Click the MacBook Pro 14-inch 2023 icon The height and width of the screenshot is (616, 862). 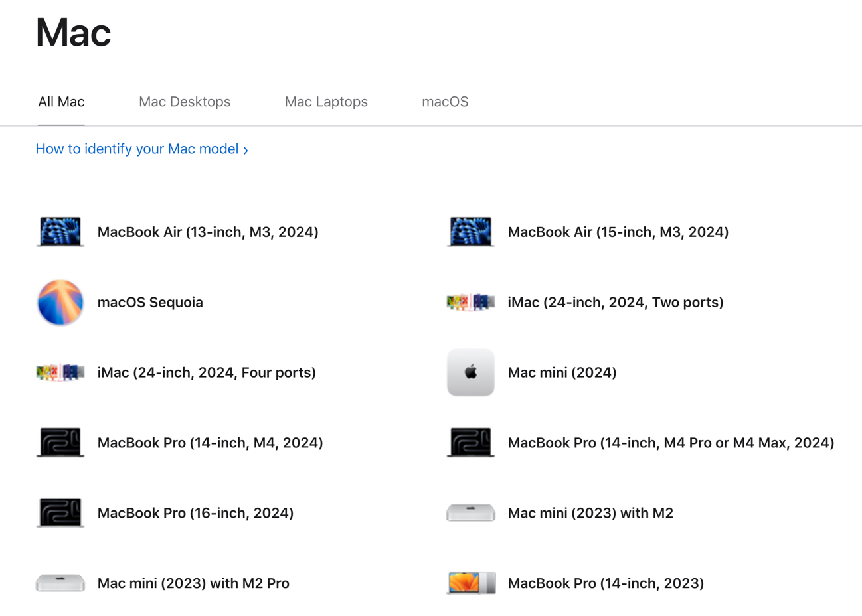click(x=471, y=583)
